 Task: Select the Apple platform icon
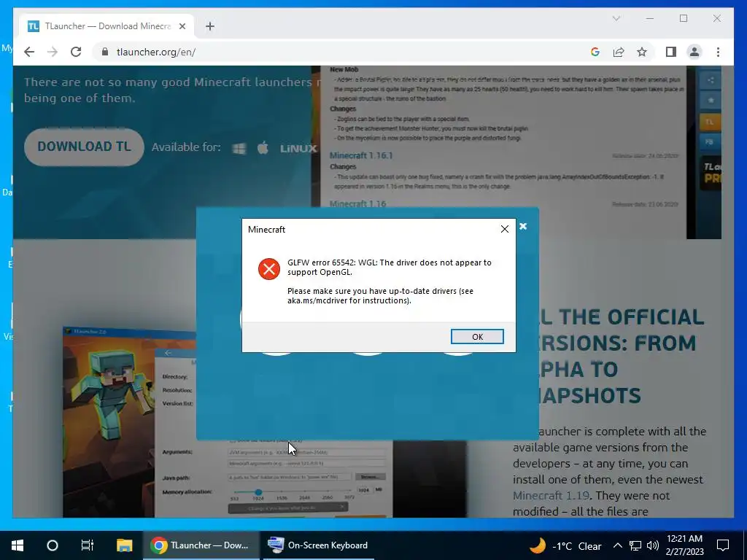point(263,147)
